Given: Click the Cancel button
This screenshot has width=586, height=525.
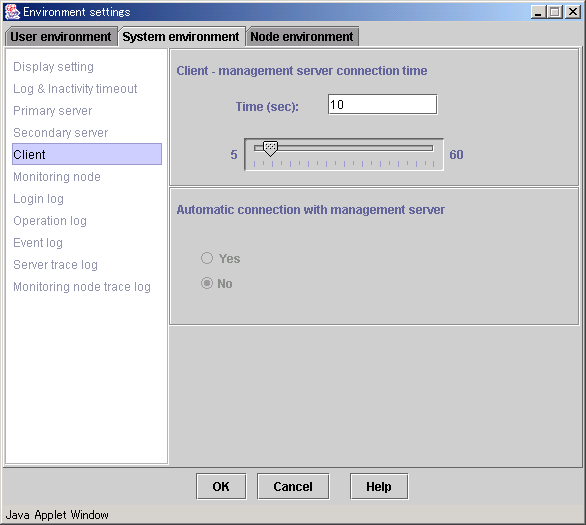Looking at the screenshot, I should (x=293, y=487).
